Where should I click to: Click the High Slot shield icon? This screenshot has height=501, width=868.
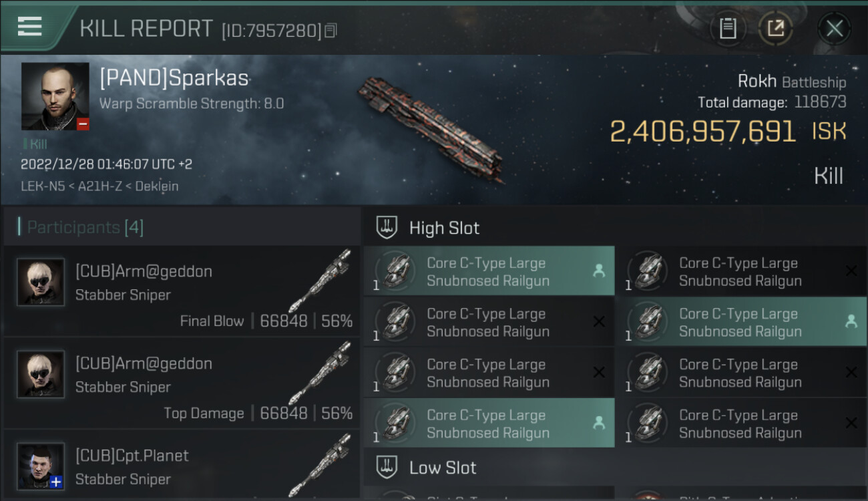pos(387,228)
